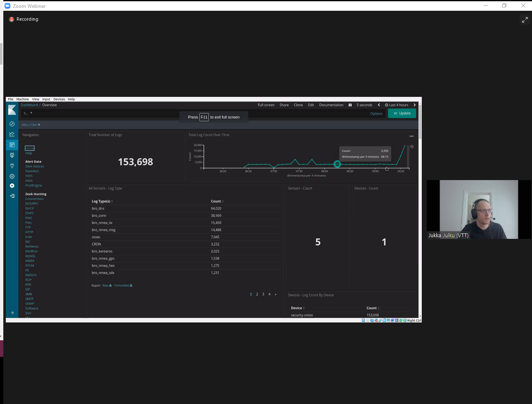Open Management via the gear icon
The image size is (532, 404).
point(12,176)
